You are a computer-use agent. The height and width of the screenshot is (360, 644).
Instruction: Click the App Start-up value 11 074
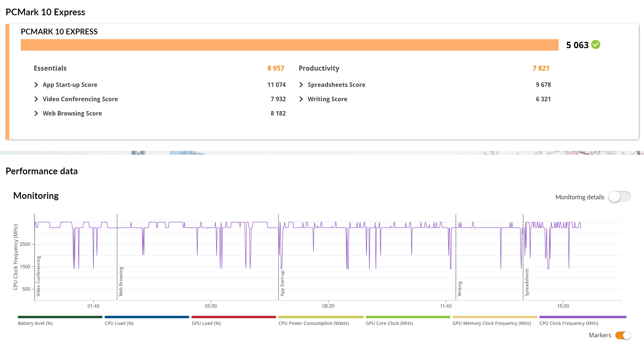click(x=276, y=85)
